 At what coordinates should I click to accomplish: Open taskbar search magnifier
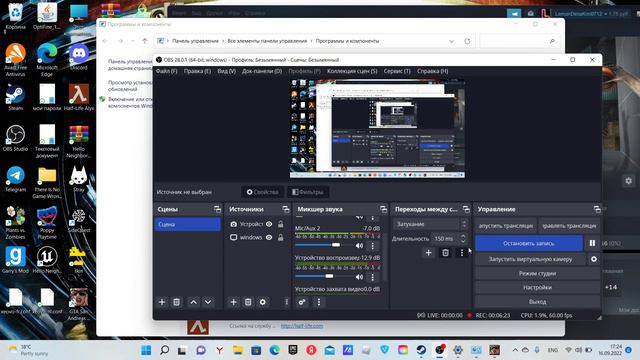pyautogui.click(x=164, y=350)
